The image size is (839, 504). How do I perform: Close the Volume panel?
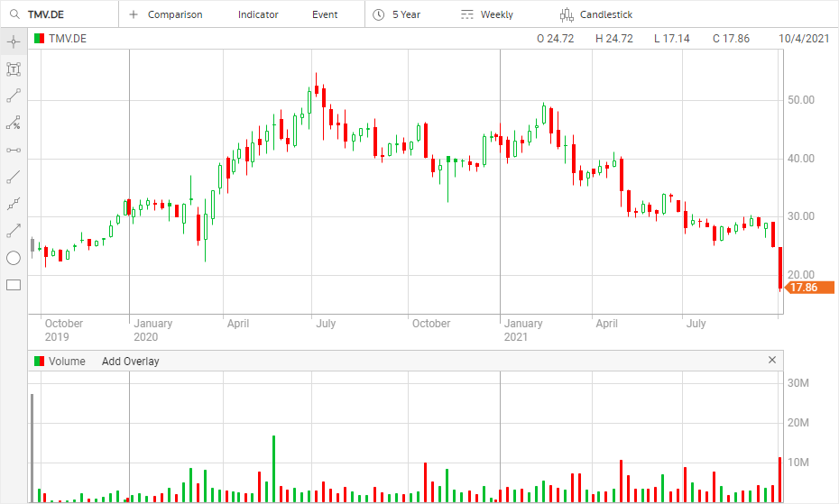click(771, 361)
